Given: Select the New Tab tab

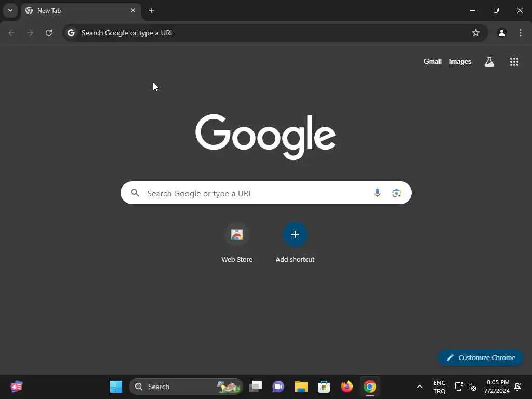Looking at the screenshot, I should [81, 11].
